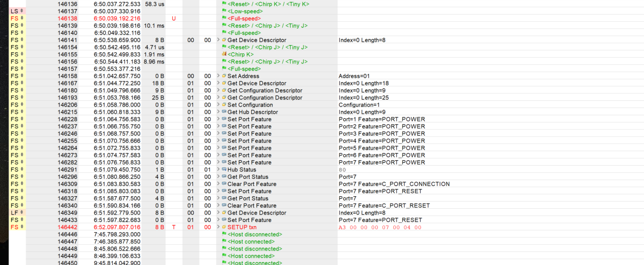644x265 pixels.
Task: Expand the Clear Port Feature record 146340
Action: (218, 205)
